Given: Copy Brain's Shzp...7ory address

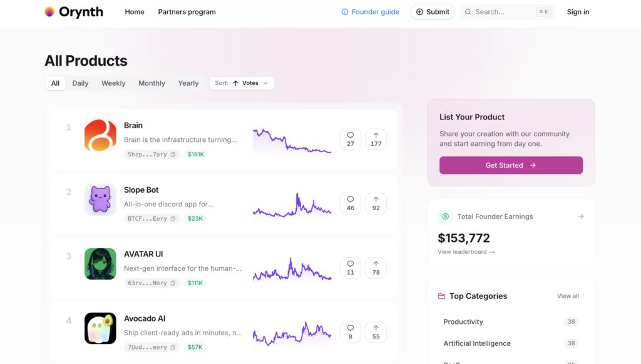Looking at the screenshot, I should click(173, 154).
